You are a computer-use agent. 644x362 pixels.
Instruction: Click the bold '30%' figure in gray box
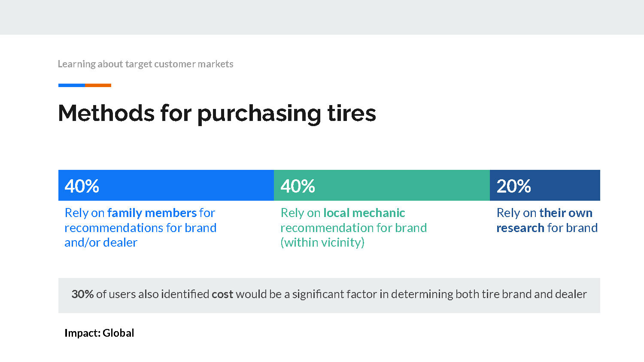tap(82, 294)
